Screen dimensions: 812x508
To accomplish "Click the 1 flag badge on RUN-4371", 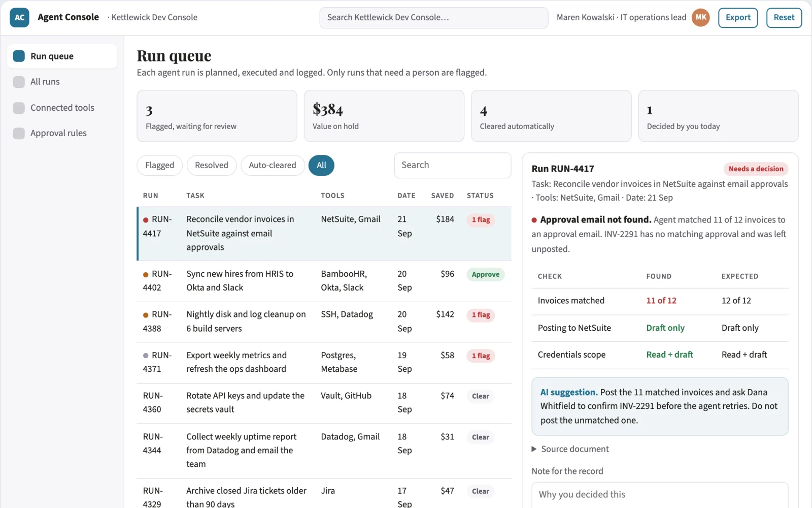I will (x=481, y=356).
